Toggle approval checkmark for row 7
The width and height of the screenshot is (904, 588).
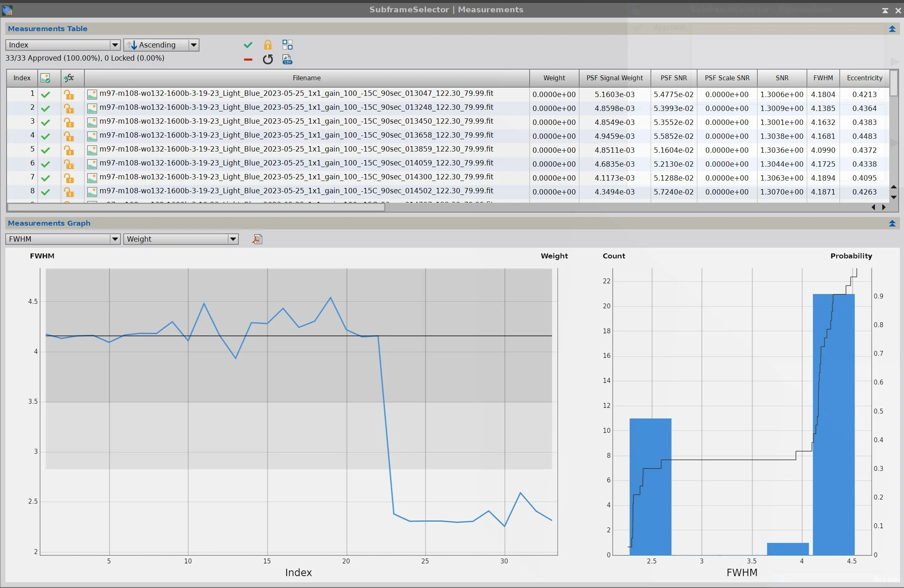pos(45,178)
